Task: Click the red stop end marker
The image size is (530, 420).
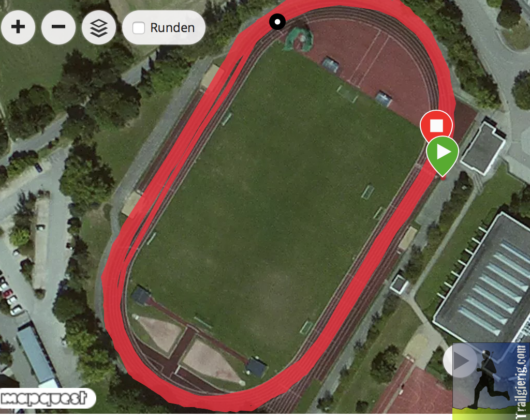Action: pos(436,126)
